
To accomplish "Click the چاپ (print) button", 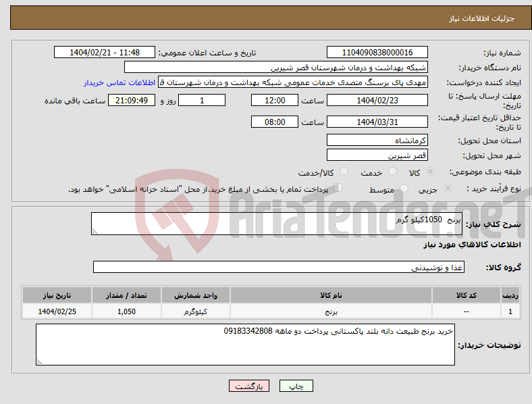I will (x=296, y=386).
